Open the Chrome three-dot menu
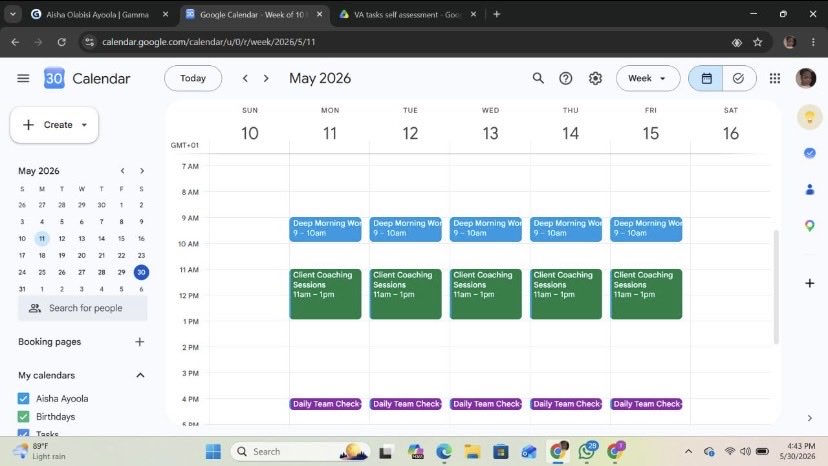Image resolution: width=828 pixels, height=466 pixels. 813,42
